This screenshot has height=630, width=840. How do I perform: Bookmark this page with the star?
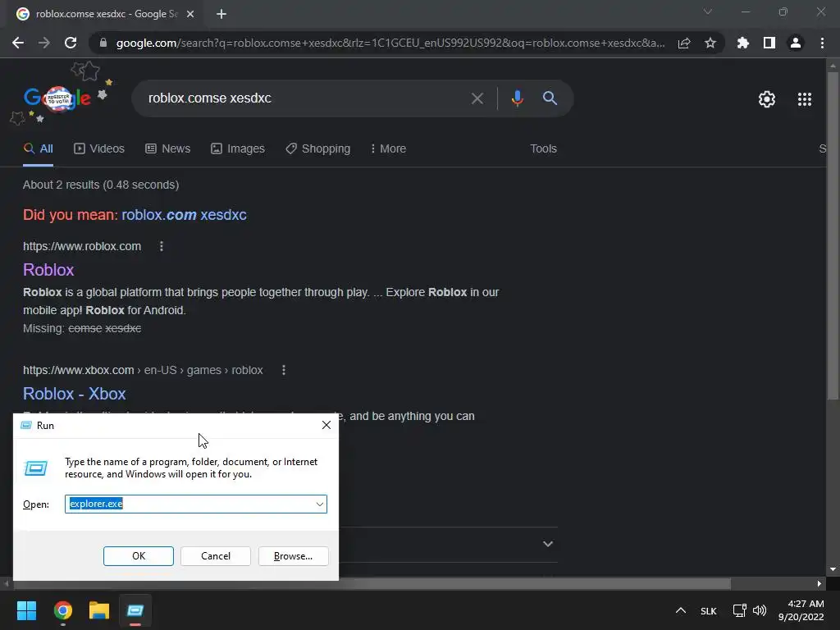710,43
